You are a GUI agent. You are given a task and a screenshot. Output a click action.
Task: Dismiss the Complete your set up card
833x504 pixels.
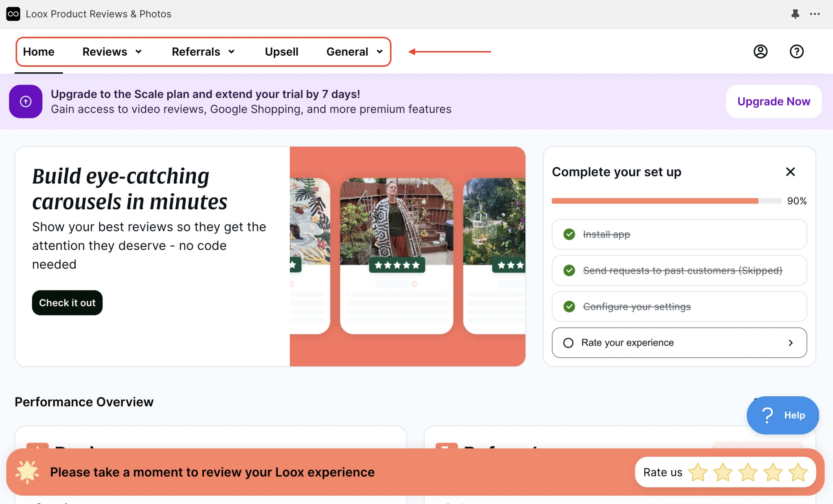coord(791,172)
